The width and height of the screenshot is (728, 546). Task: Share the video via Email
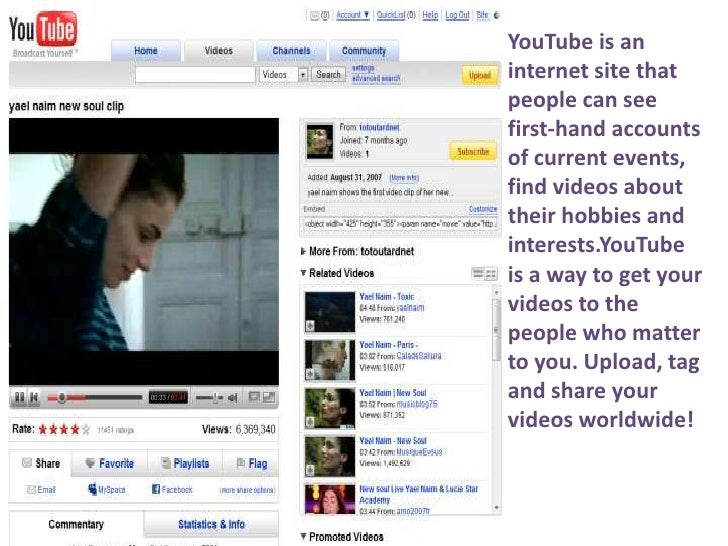tap(41, 489)
